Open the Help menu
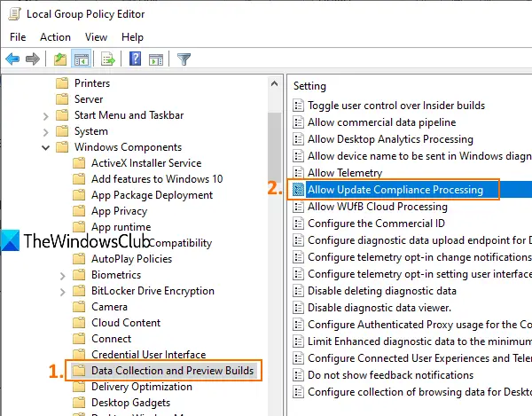This screenshot has height=416, width=532. pos(132,37)
